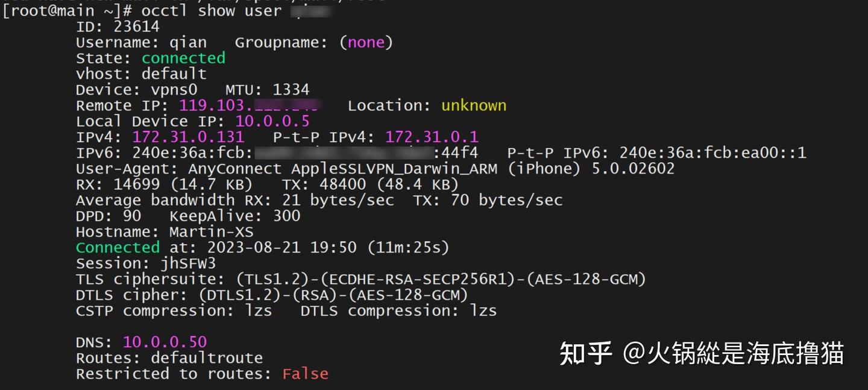Image resolution: width=868 pixels, height=390 pixels.
Task: Click the yellow unknown location text
Action: click(474, 105)
